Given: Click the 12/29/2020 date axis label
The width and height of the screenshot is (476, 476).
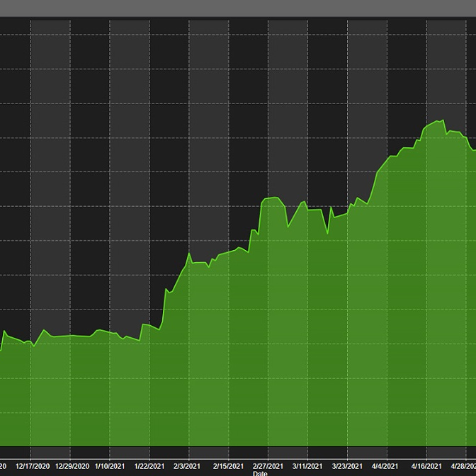Looking at the screenshot, I should [x=72, y=466].
